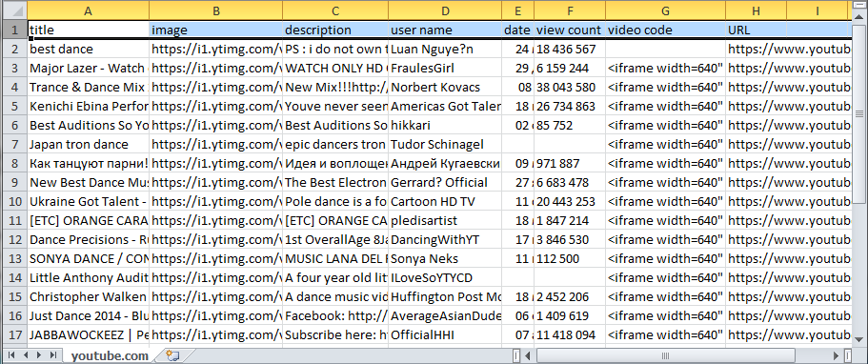The image size is (868, 364).
Task: Click vertical scrollbar down arrow
Action: point(859,339)
